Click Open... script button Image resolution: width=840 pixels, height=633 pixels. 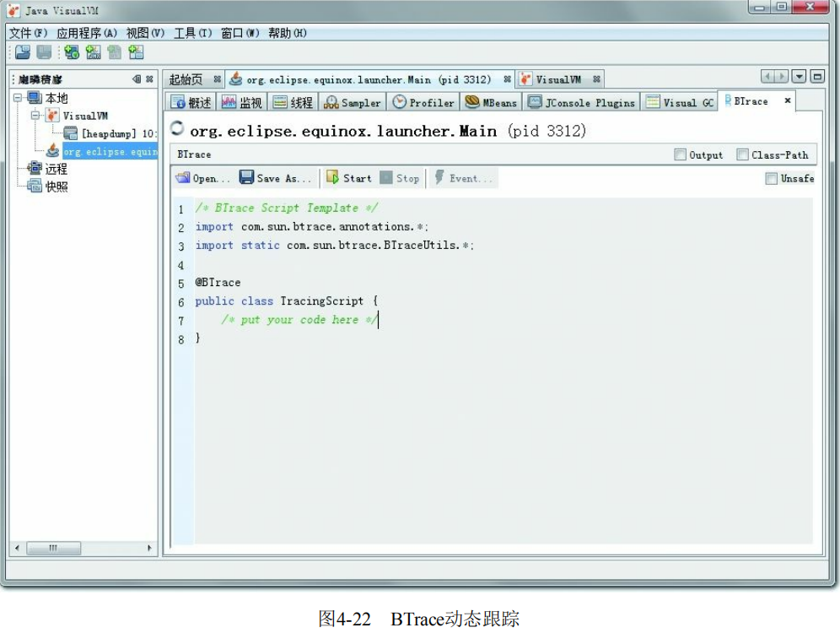202,178
